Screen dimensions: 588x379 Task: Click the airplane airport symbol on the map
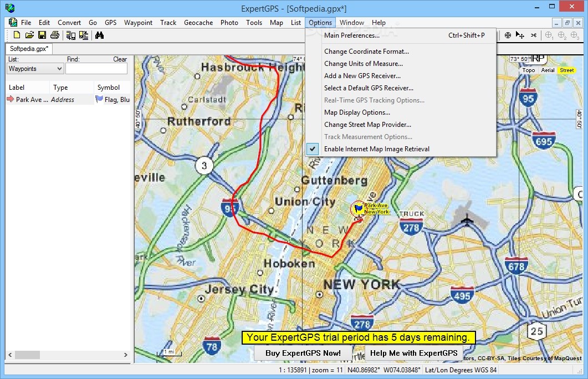click(467, 219)
